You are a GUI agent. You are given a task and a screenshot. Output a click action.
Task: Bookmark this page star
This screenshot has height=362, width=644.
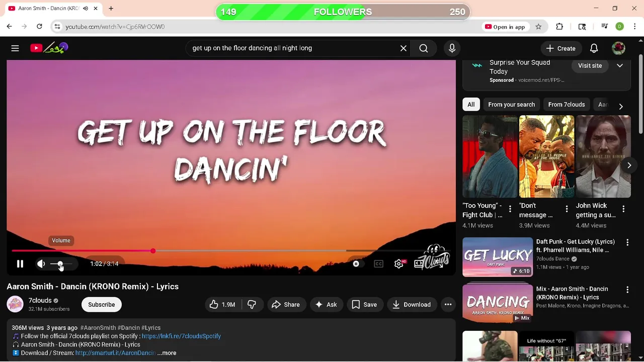click(538, 27)
